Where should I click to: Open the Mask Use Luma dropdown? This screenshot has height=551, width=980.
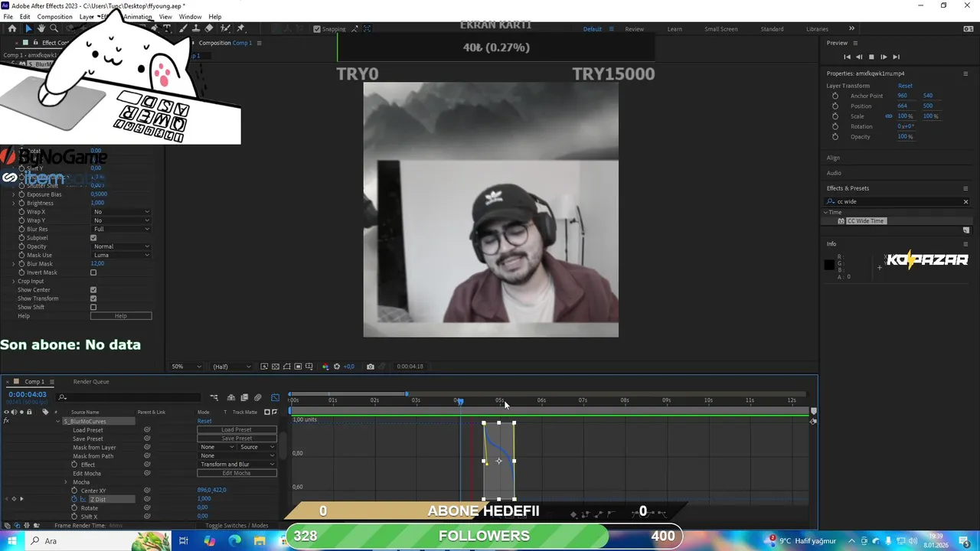click(121, 255)
